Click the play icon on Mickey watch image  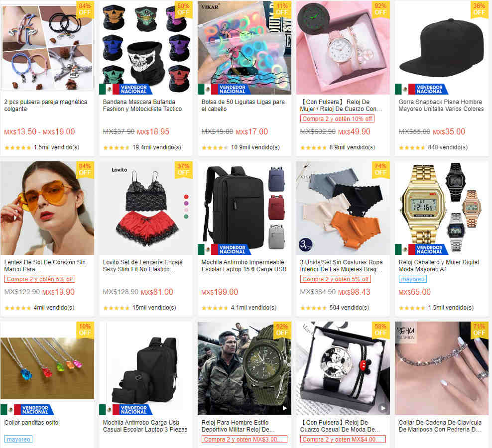(x=383, y=408)
